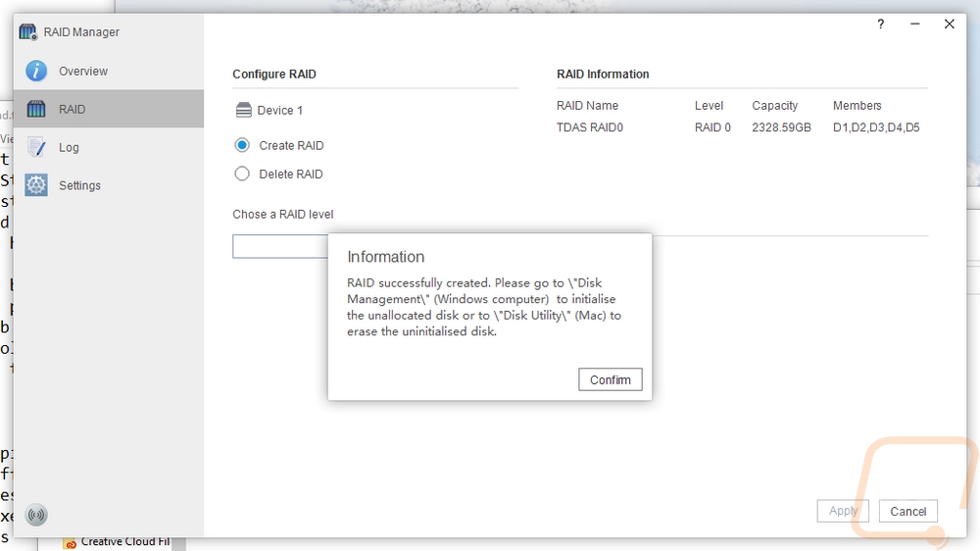Image resolution: width=980 pixels, height=551 pixels.
Task: Click the RAID Manager title bar logo
Action: coord(28,32)
